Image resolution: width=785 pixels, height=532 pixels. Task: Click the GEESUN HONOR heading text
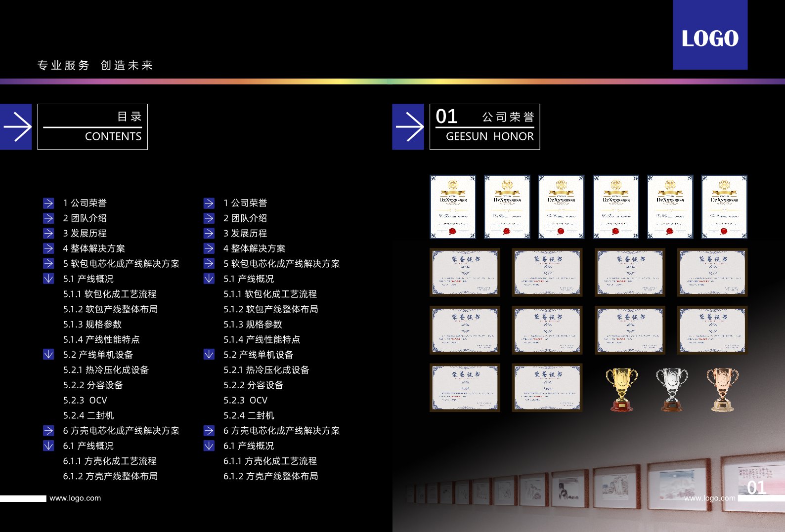pyautogui.click(x=490, y=136)
